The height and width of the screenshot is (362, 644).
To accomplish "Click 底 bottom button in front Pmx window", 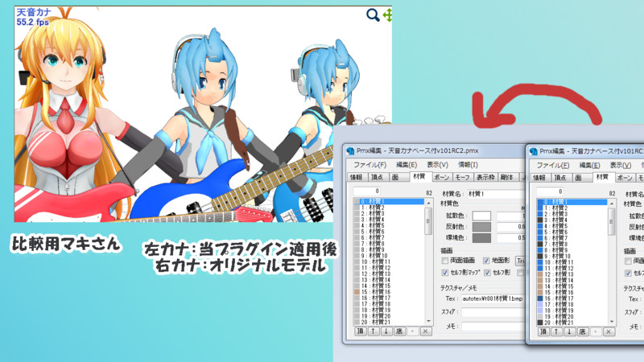I will coord(582,331).
